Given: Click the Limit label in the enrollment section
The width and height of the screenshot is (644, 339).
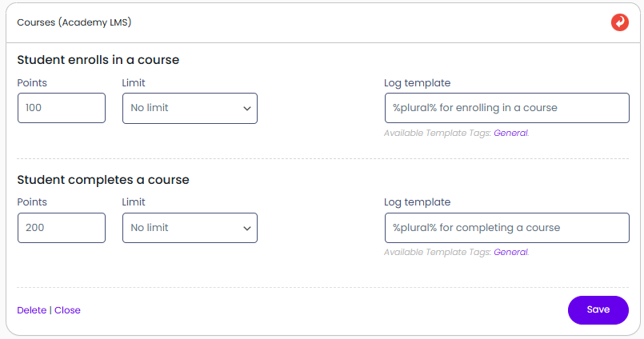Looking at the screenshot, I should click(134, 83).
